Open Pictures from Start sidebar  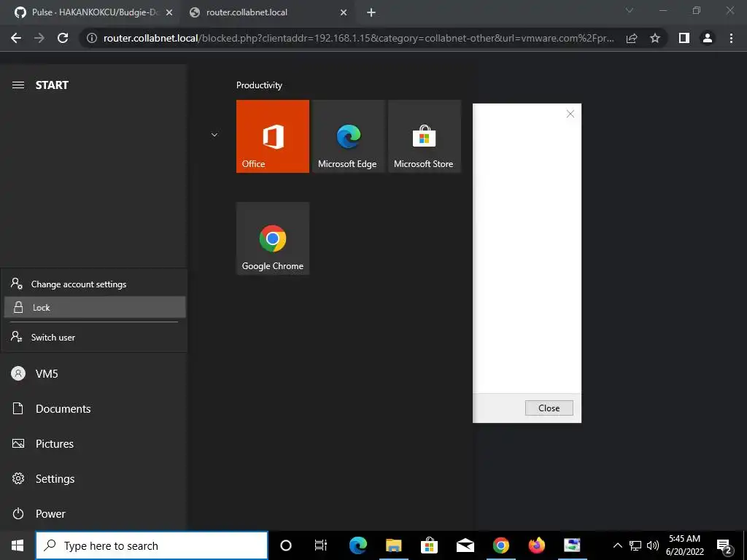(93, 444)
